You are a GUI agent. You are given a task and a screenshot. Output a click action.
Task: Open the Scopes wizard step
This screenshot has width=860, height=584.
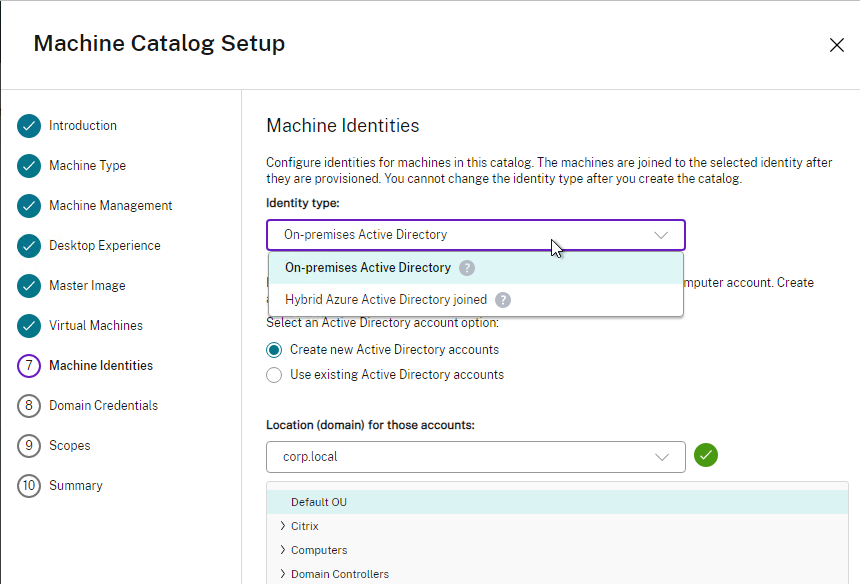70,446
